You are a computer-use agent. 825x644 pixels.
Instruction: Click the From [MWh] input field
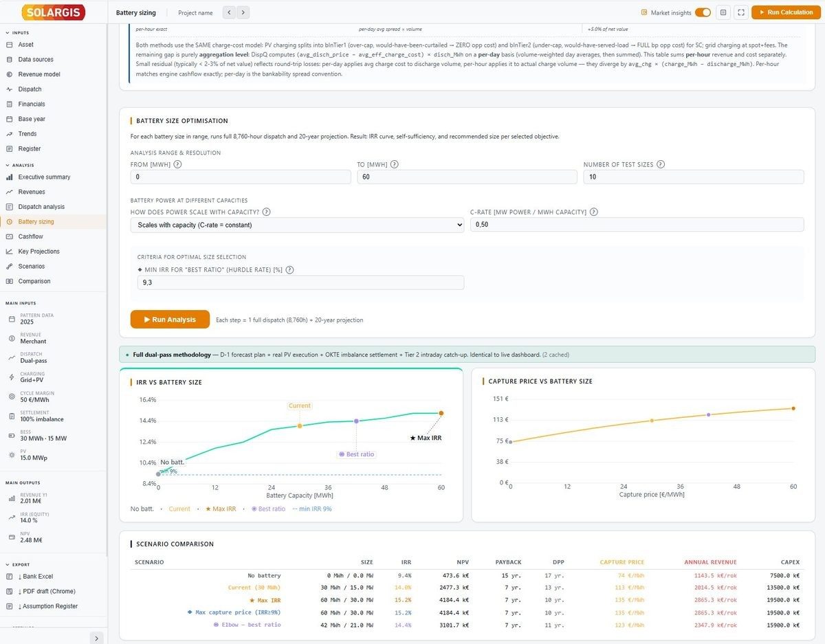241,177
